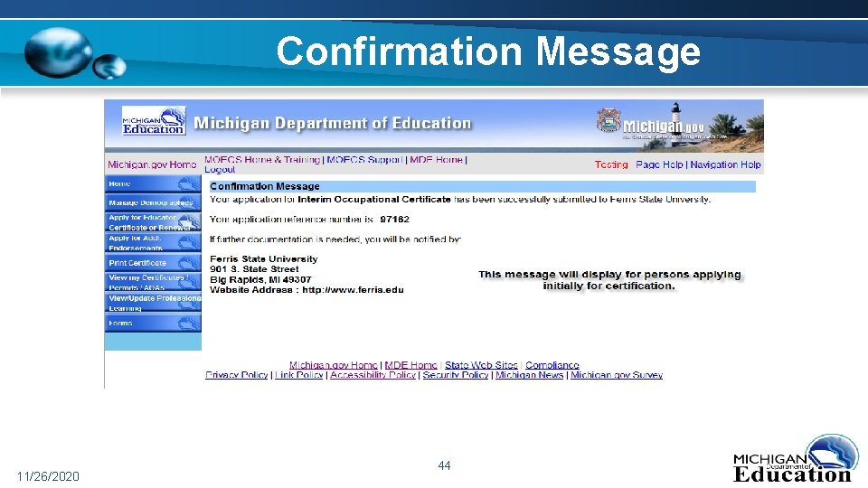Click the reference number 97162
This screenshot has width=868, height=488.
point(395,219)
